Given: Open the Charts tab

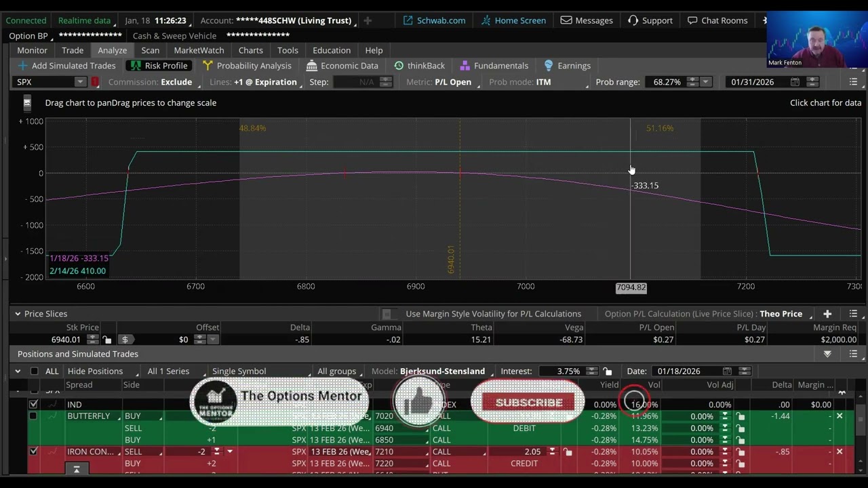Looking at the screenshot, I should click(250, 50).
